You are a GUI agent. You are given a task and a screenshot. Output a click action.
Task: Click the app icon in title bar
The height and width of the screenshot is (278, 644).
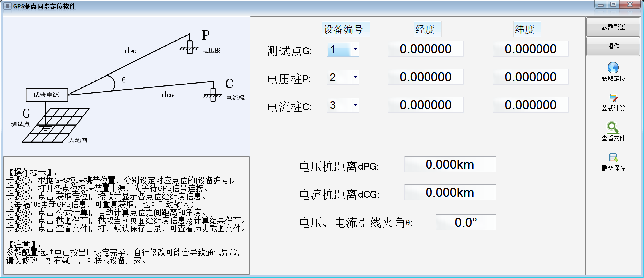click(7, 6)
